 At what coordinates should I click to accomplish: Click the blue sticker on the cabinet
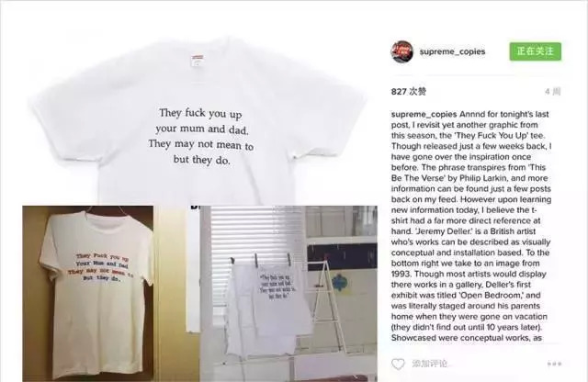click(340, 283)
